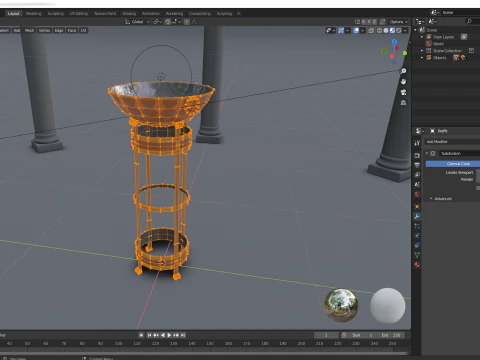Open the Object properties tab
Image resolution: width=480 pixels, height=360 pixels.
417,207
